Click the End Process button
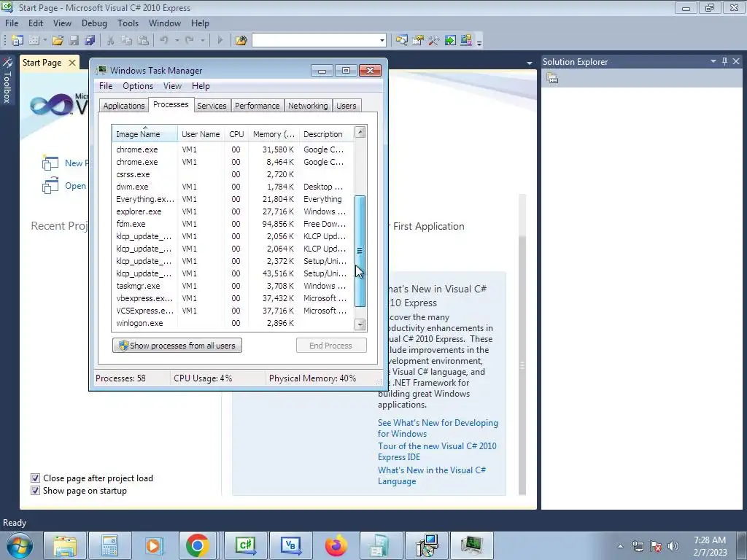Image resolution: width=747 pixels, height=560 pixels. click(331, 345)
